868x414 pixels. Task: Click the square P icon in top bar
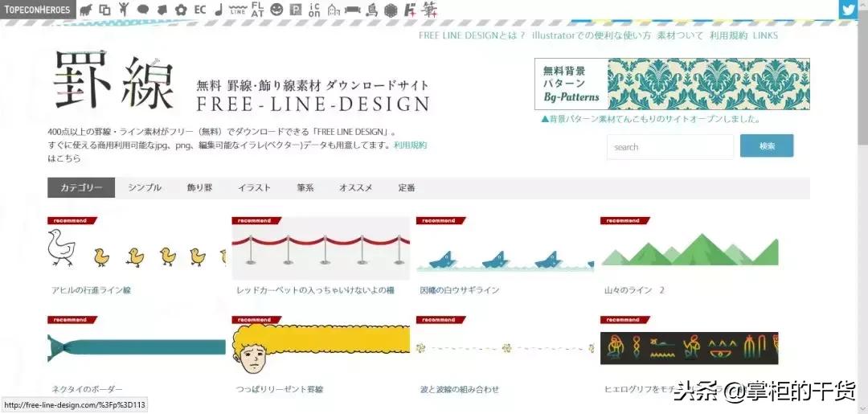[296, 10]
